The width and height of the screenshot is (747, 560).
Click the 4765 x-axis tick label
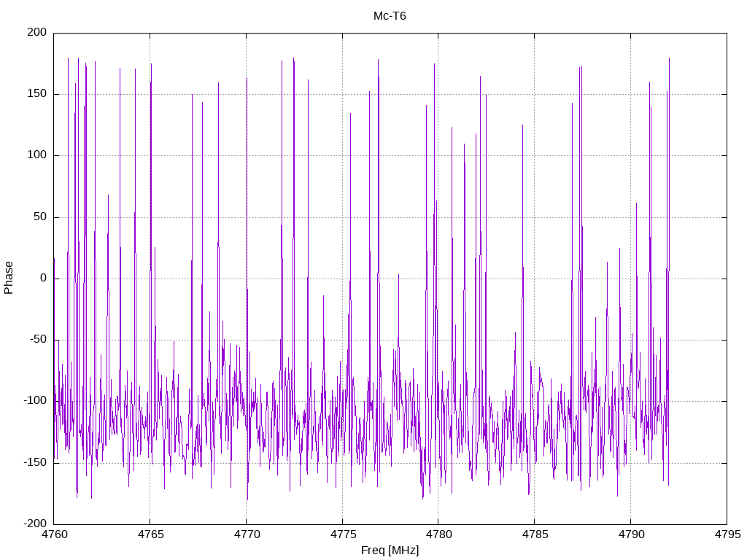tap(150, 534)
